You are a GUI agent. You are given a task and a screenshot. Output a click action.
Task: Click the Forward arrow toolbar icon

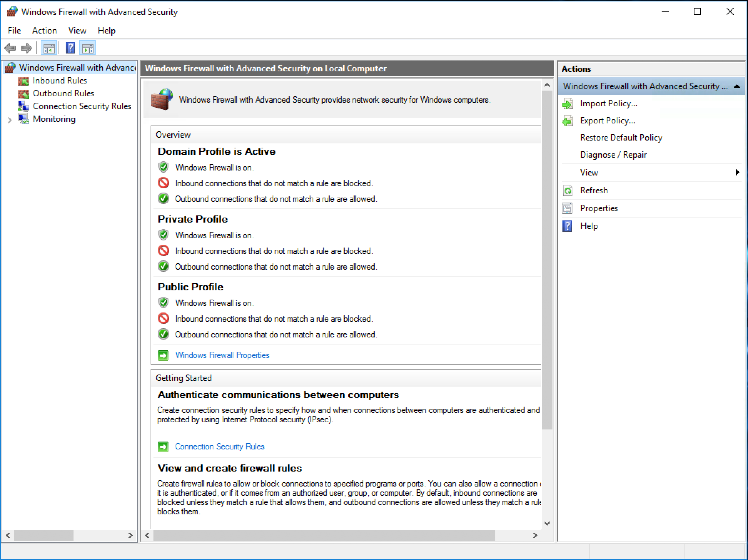click(26, 48)
